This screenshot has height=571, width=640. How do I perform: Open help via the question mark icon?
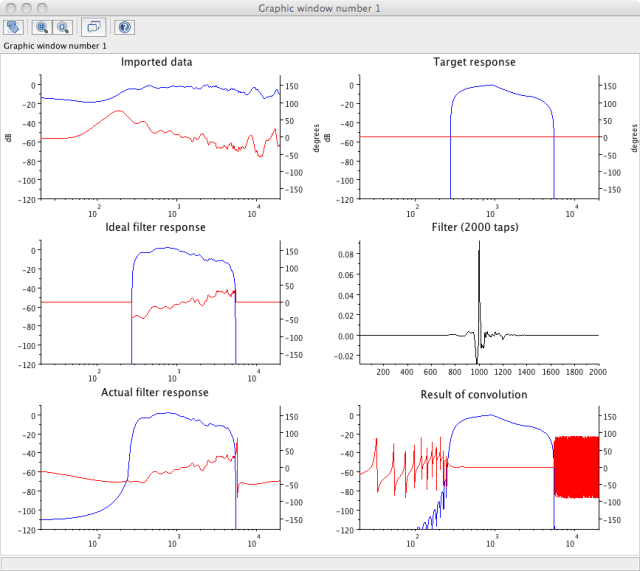pyautogui.click(x=123, y=27)
